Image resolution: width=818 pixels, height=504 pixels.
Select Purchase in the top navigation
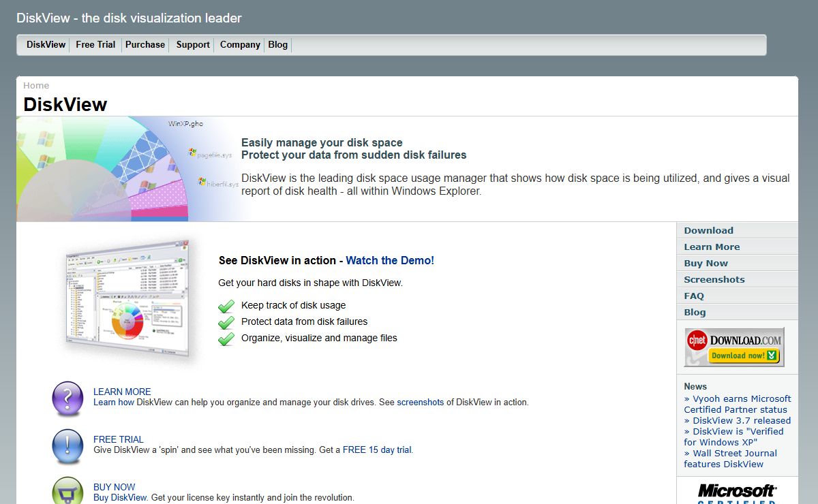point(145,44)
